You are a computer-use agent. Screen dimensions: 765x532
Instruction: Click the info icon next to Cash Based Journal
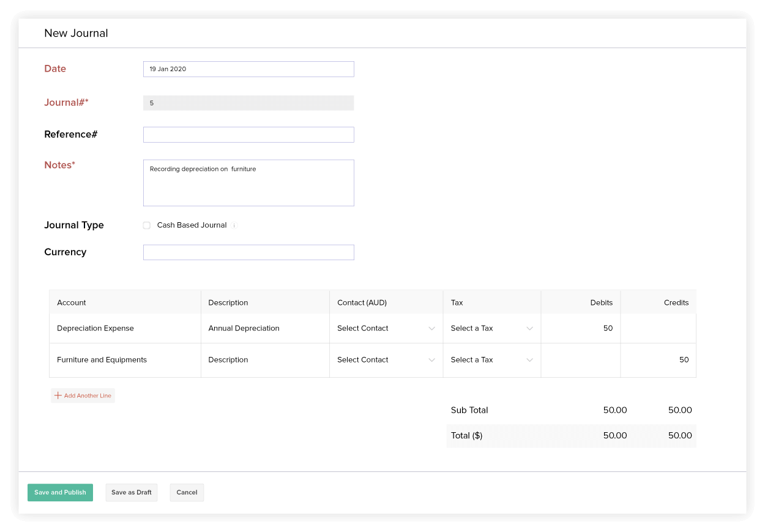pos(234,225)
